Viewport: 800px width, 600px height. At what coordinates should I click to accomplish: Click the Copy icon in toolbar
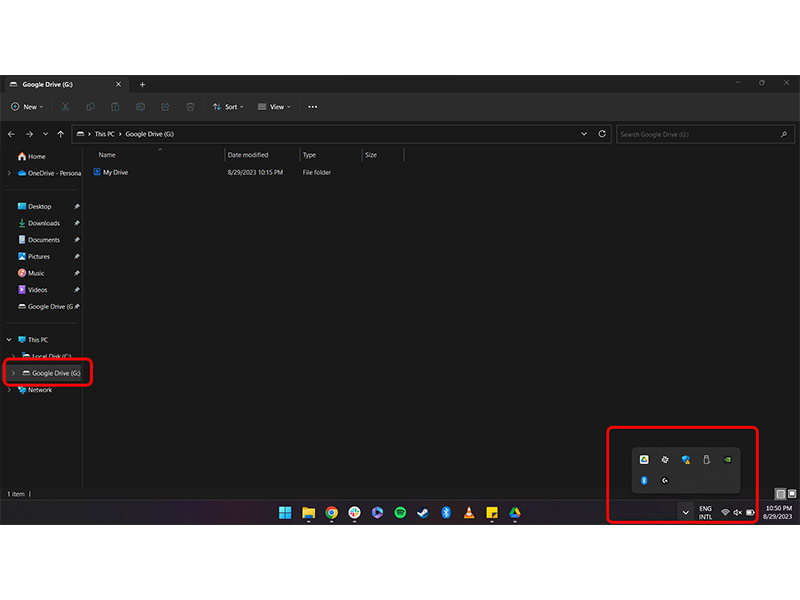click(x=90, y=107)
